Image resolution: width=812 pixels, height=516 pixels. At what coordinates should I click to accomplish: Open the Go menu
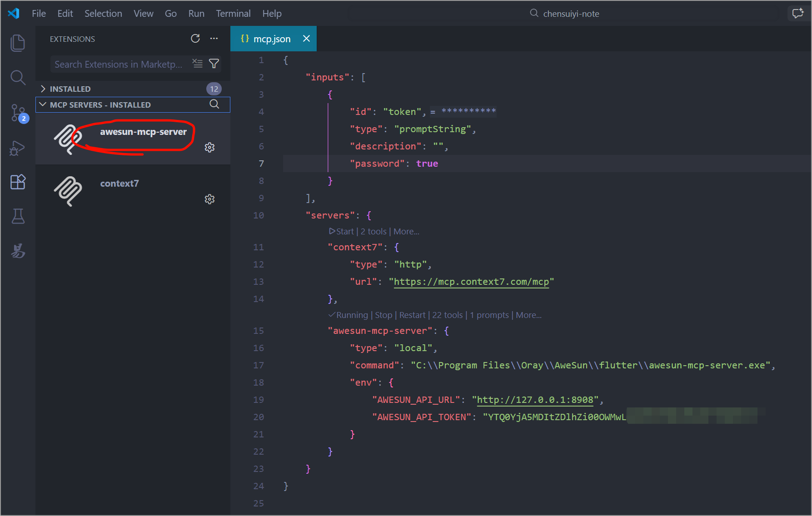(170, 14)
